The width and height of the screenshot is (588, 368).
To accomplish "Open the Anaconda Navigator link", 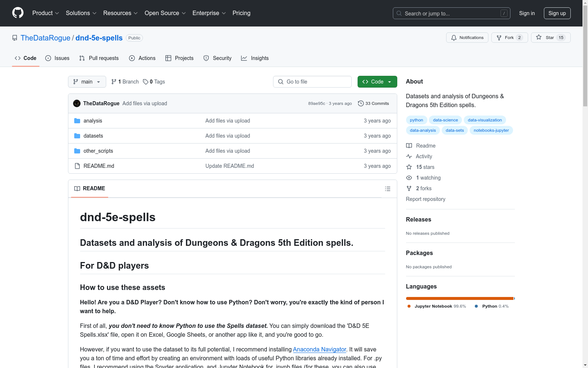I will point(319,349).
